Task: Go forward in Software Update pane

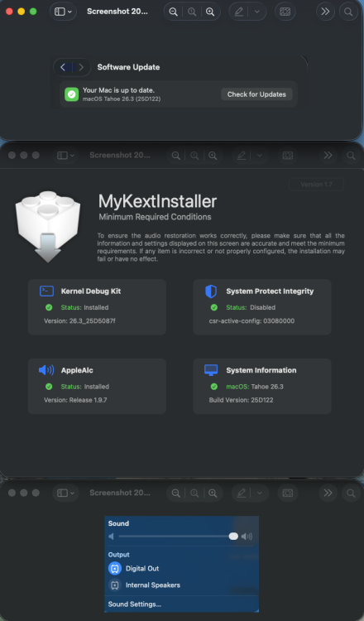Action: (x=81, y=67)
